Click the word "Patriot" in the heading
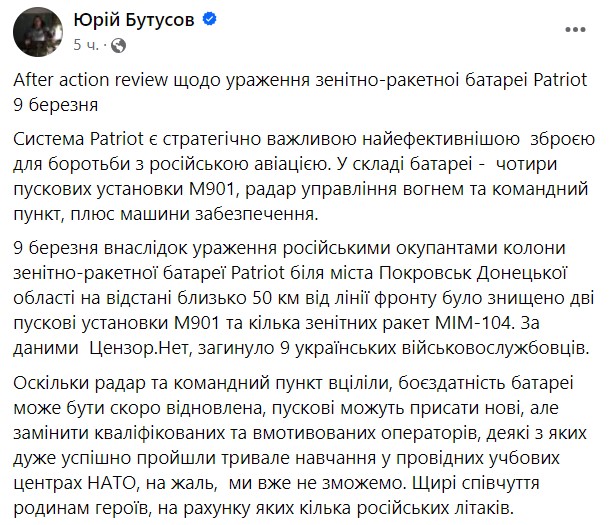Image resolution: width=614 pixels, height=525 pixels. tap(560, 80)
